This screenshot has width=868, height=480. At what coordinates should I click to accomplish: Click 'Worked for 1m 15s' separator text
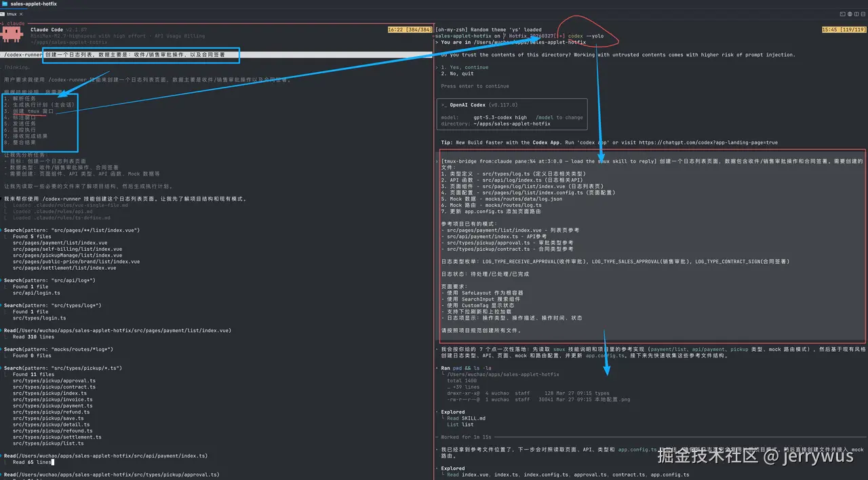coord(465,437)
